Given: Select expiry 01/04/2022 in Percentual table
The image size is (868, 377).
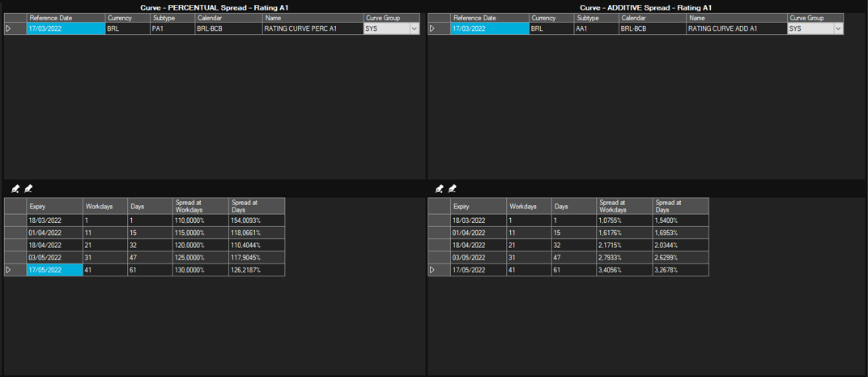Looking at the screenshot, I should 53,233.
